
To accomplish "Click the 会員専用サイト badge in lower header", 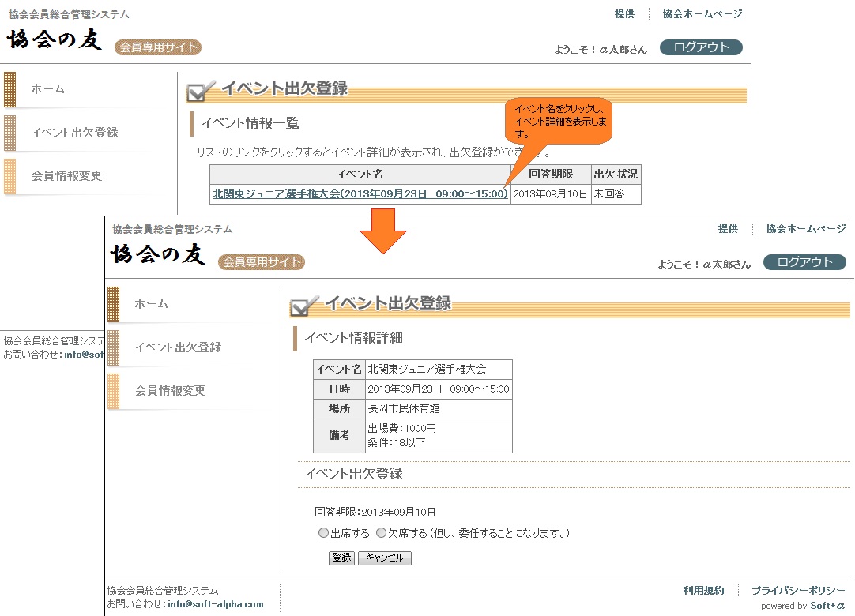I will (x=262, y=262).
